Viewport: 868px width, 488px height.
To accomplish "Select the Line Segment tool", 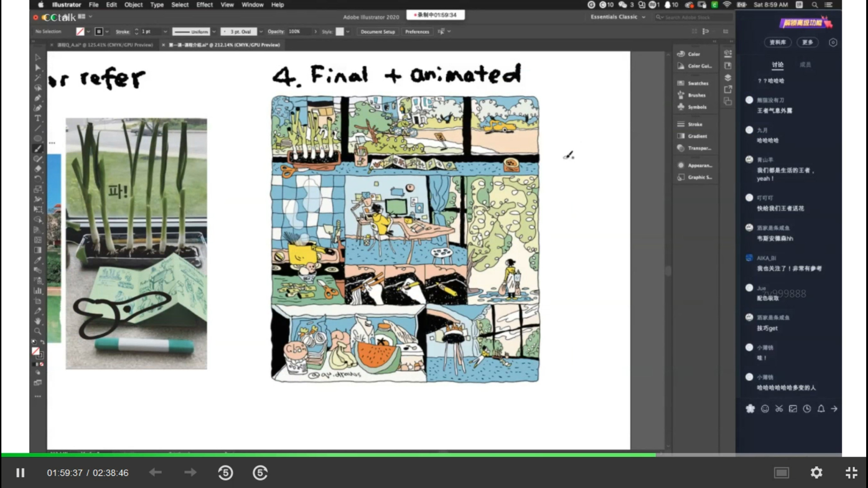I will (x=38, y=128).
